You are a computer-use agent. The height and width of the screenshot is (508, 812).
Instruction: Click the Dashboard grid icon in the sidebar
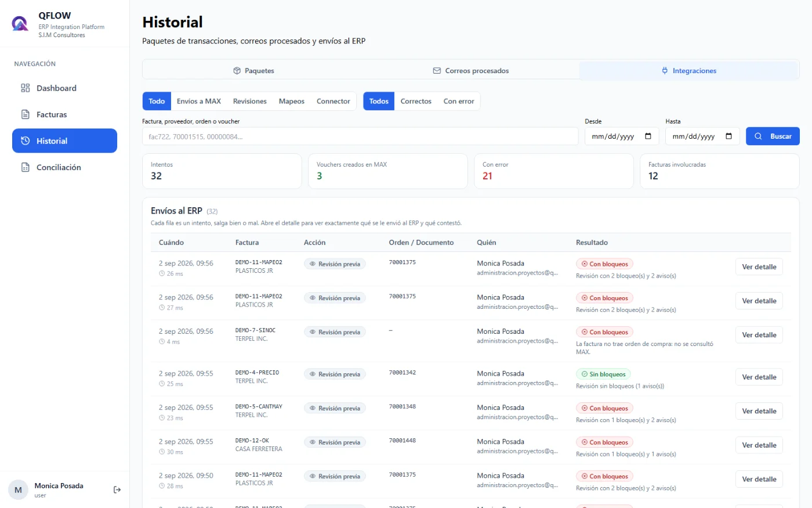pyautogui.click(x=26, y=88)
